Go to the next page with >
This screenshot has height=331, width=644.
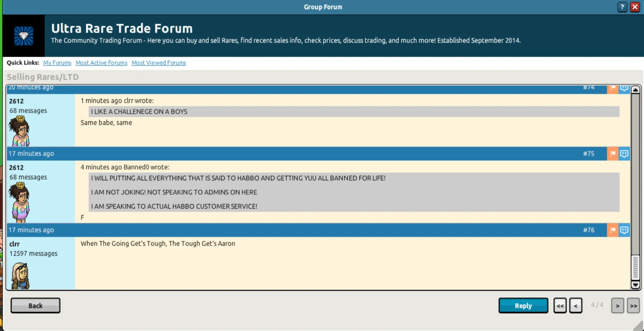coord(618,306)
